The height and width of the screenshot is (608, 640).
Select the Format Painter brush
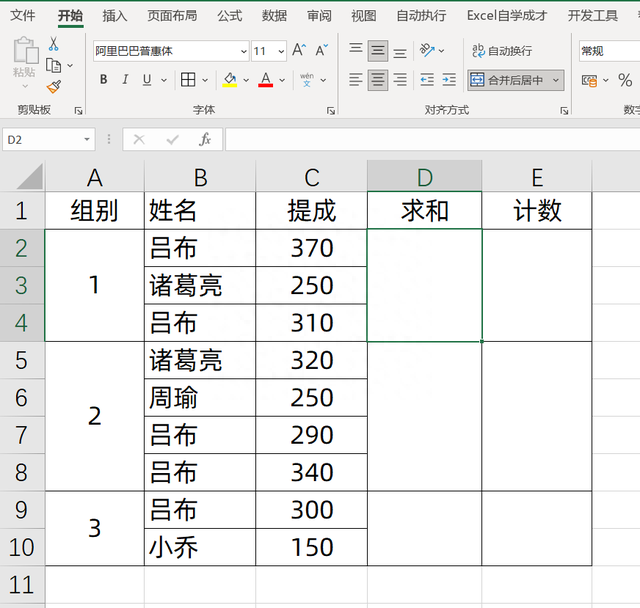pyautogui.click(x=54, y=87)
